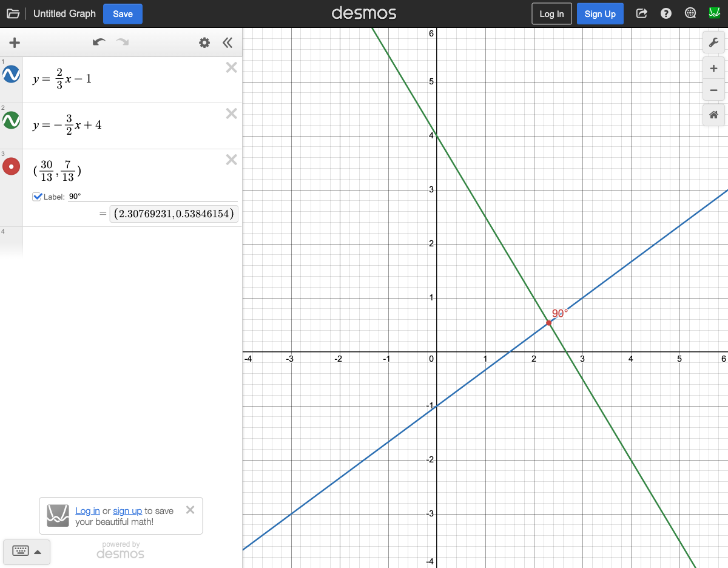Save the graph
Image resolution: width=728 pixels, height=568 pixels.
123,13
